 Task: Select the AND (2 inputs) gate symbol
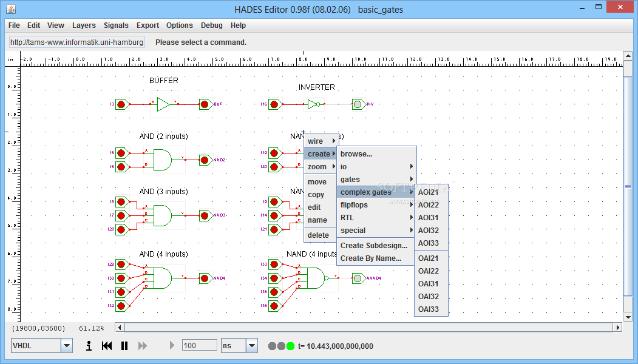(163, 160)
